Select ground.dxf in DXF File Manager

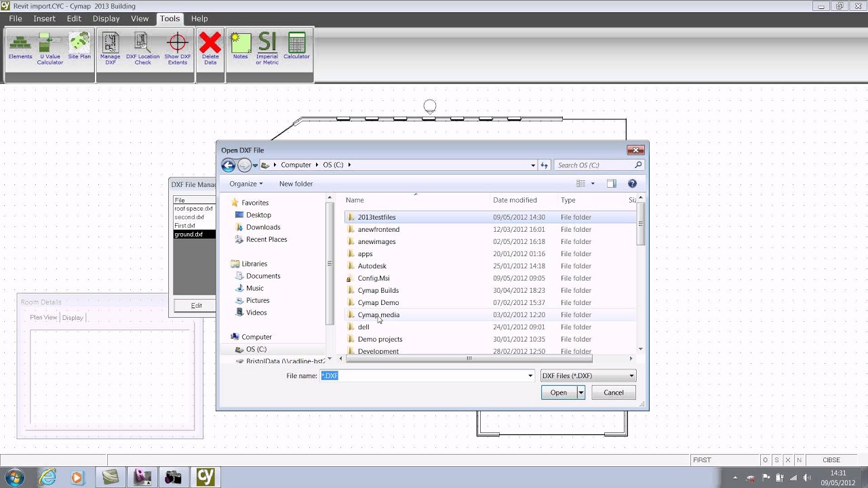194,235
